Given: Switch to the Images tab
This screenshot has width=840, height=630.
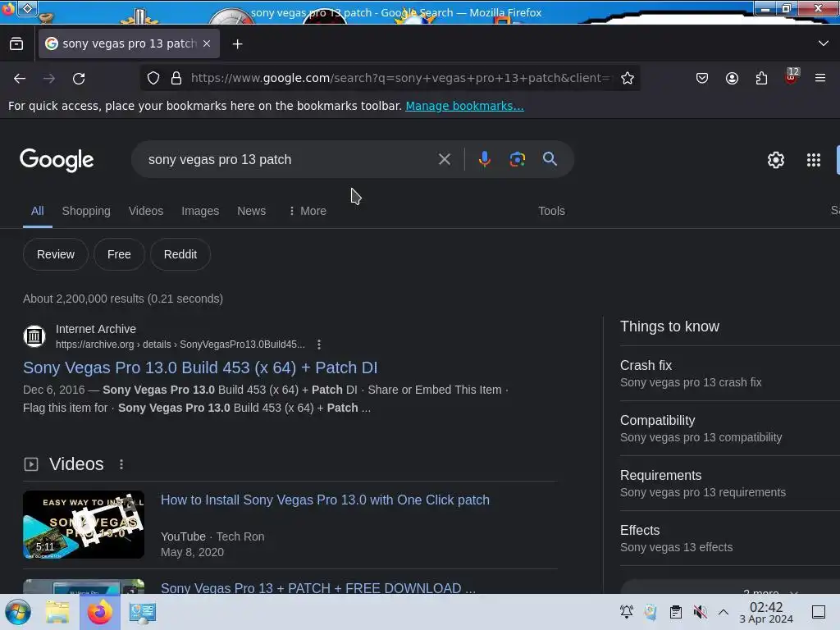Looking at the screenshot, I should pyautogui.click(x=200, y=211).
